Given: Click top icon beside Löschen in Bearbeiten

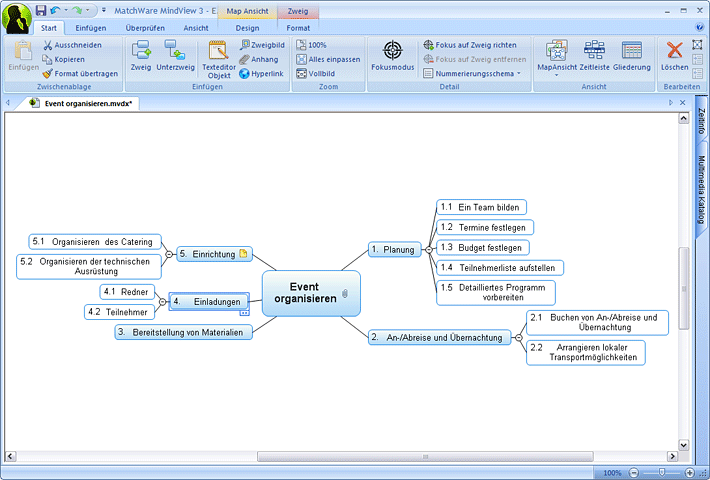Looking at the screenshot, I should (x=697, y=44).
